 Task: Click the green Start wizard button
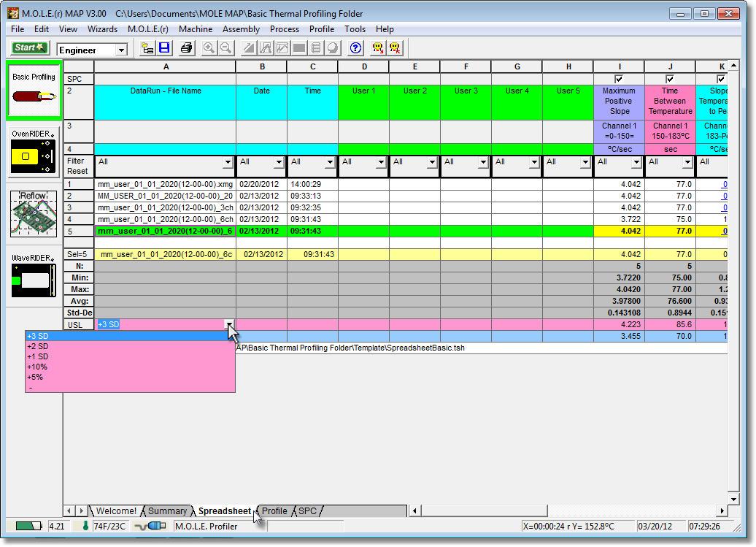[x=29, y=47]
